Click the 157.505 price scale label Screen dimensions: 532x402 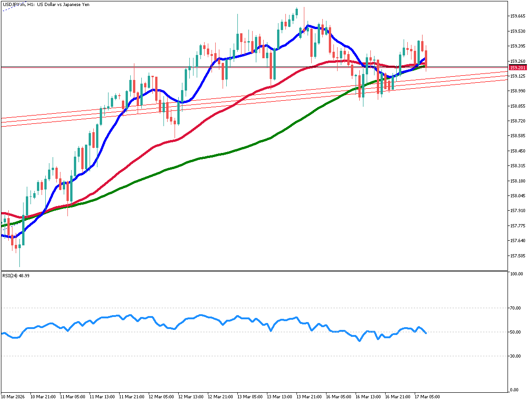(x=518, y=256)
